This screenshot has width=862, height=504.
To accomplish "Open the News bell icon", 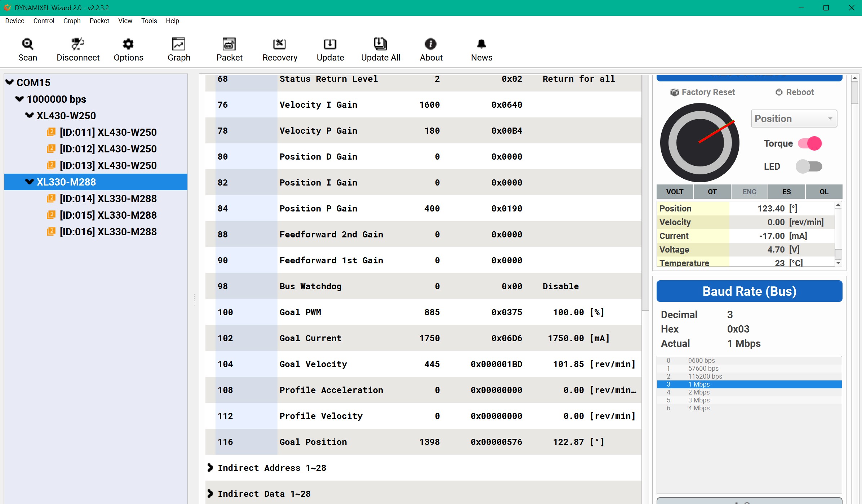I will (x=481, y=44).
